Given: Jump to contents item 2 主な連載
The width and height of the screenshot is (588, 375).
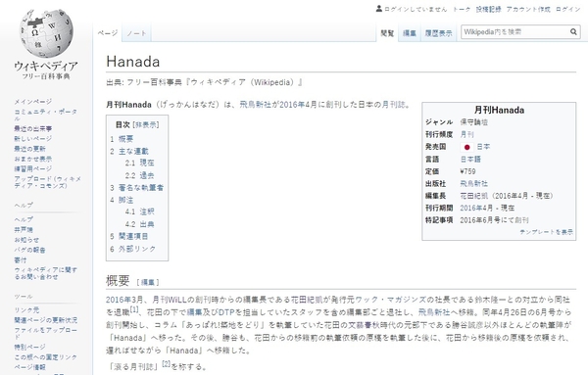Looking at the screenshot, I should tap(129, 152).
